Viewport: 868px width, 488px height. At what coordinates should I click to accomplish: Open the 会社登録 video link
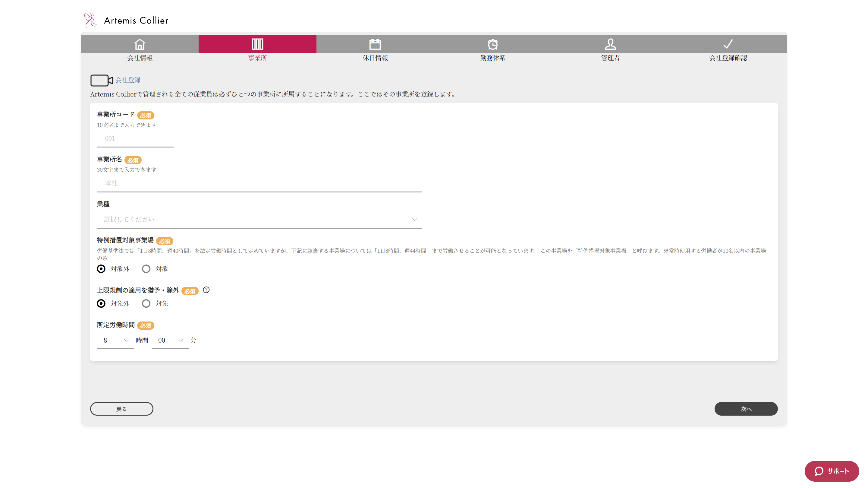(128, 80)
